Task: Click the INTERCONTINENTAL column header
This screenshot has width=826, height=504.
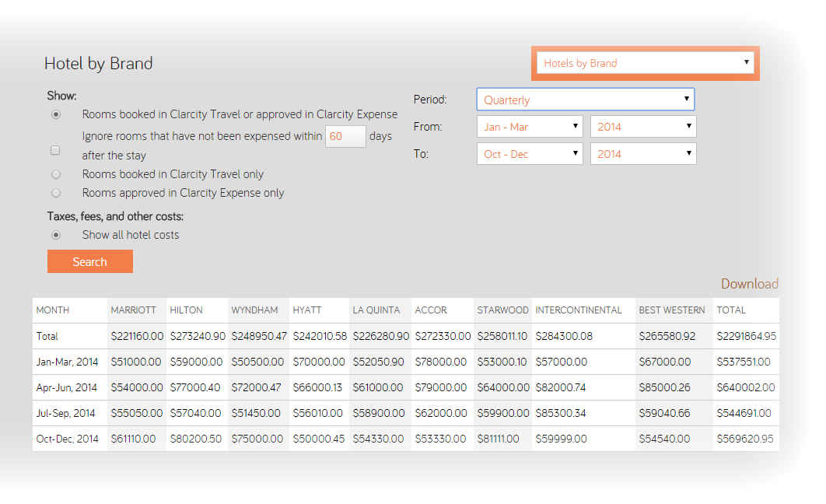Action: click(579, 310)
